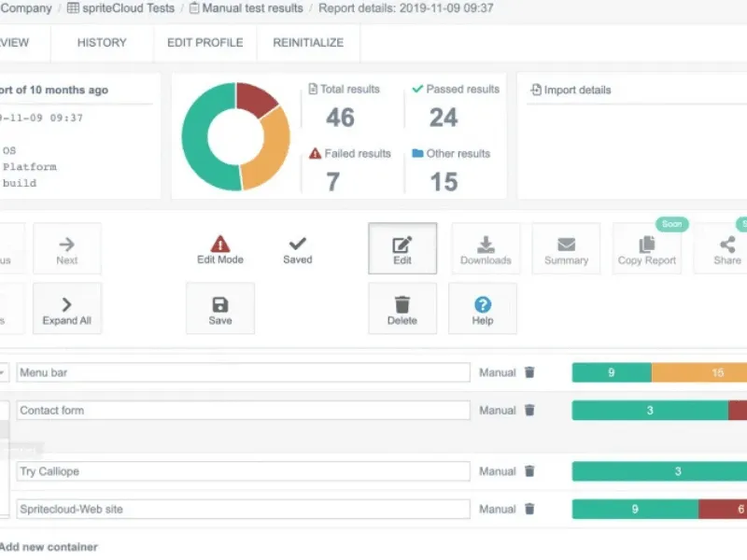
Task: Delete the Try Calliope container via trash icon
Action: [x=529, y=471]
